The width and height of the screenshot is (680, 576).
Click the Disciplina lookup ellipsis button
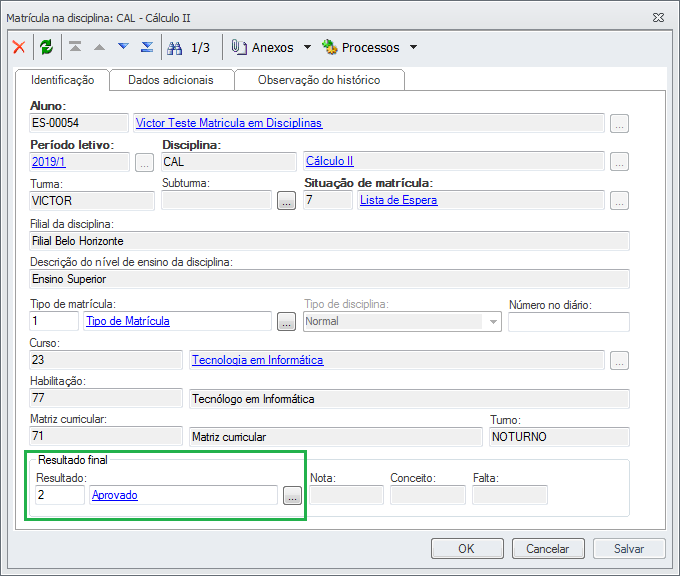coord(619,162)
